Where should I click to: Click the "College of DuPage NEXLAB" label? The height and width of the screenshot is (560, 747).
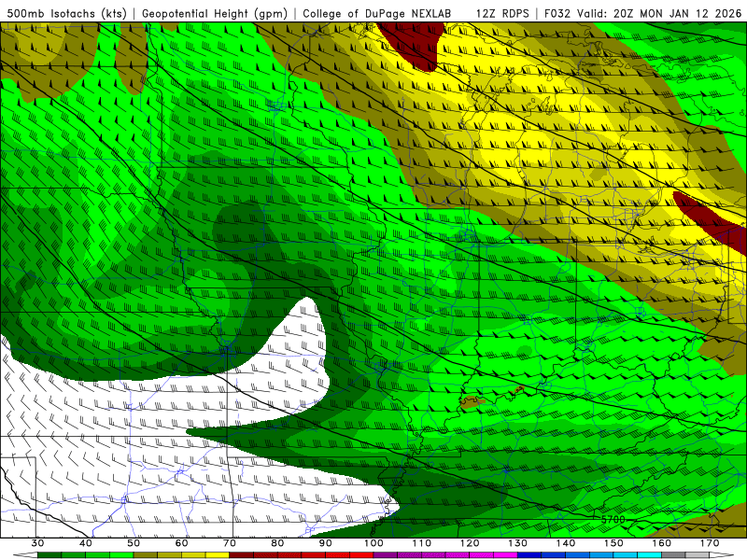pos(376,13)
